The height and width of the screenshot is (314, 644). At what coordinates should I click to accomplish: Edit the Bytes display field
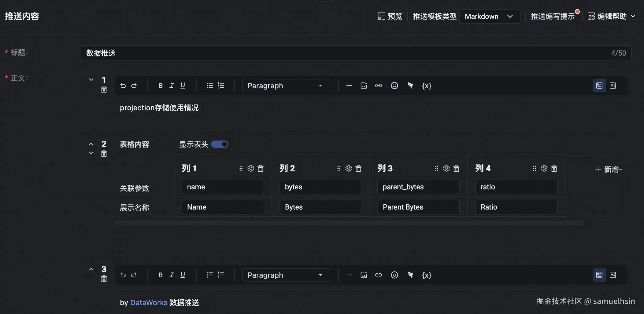321,207
